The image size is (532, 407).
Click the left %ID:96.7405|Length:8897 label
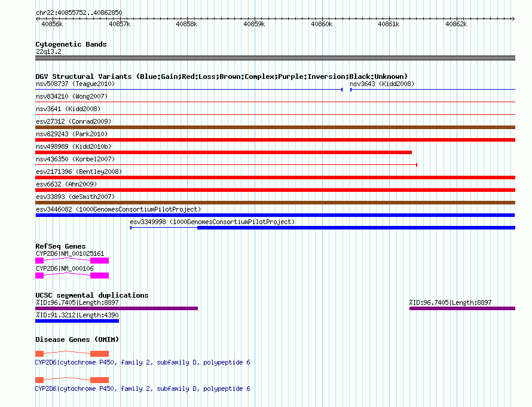(x=77, y=302)
